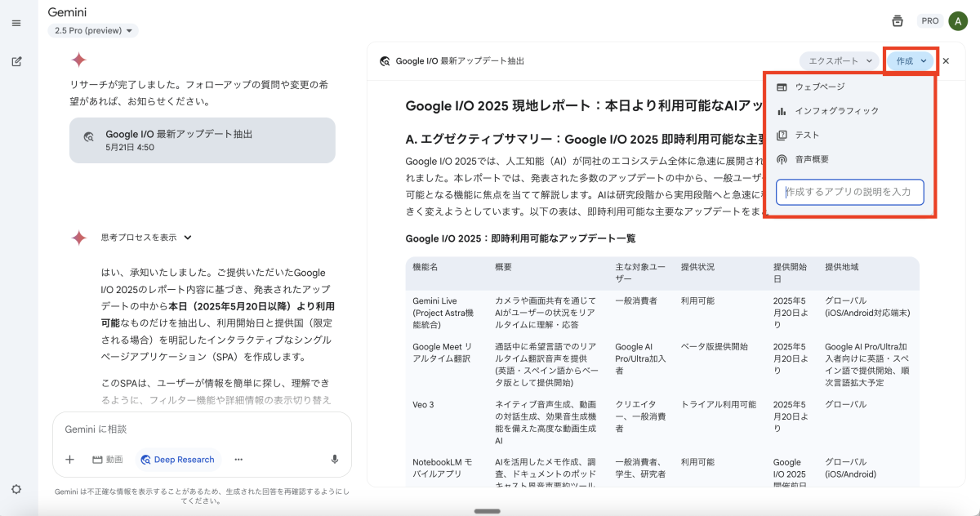Open the hamburger main menu
Screen dimensions: 980x516
tap(16, 23)
